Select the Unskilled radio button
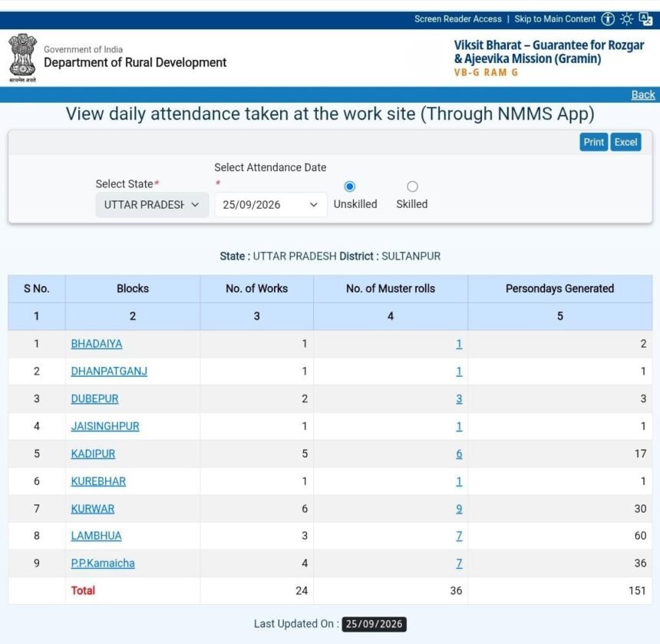Image resolution: width=660 pixels, height=644 pixels. coord(349,187)
